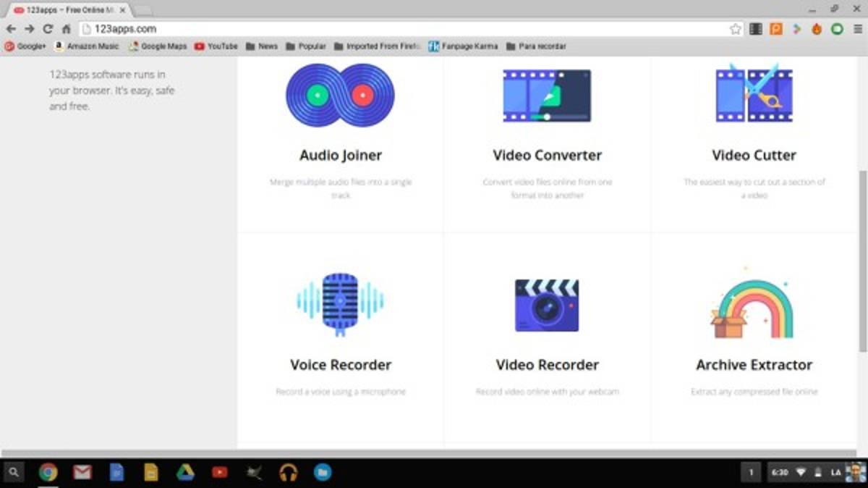Click the Archive Extractor rainbow box icon
The image size is (868, 488).
pyautogui.click(x=752, y=308)
